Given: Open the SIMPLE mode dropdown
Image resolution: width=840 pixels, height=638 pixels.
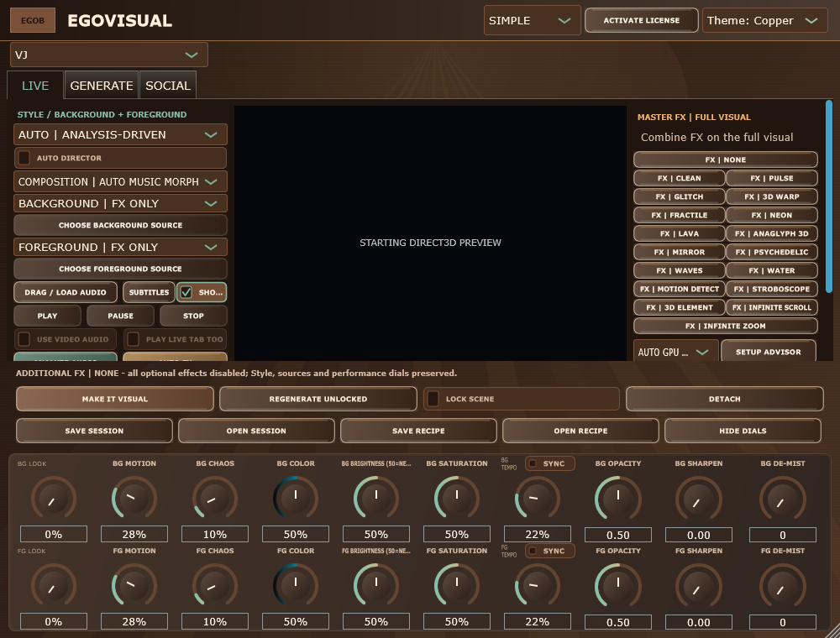Looking at the screenshot, I should tap(532, 20).
